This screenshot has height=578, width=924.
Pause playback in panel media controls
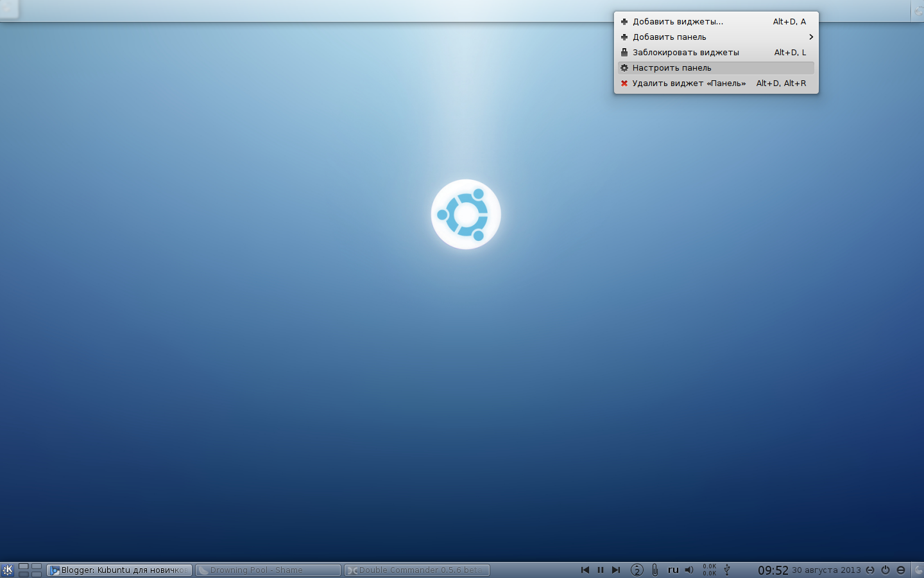(601, 570)
